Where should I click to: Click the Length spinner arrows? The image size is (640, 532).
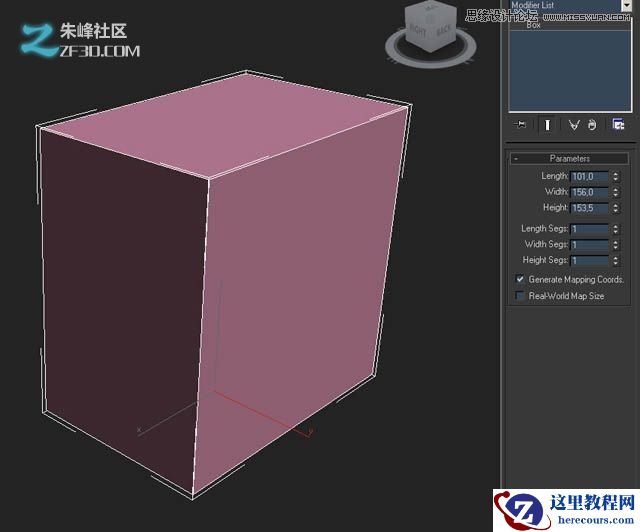click(x=616, y=176)
